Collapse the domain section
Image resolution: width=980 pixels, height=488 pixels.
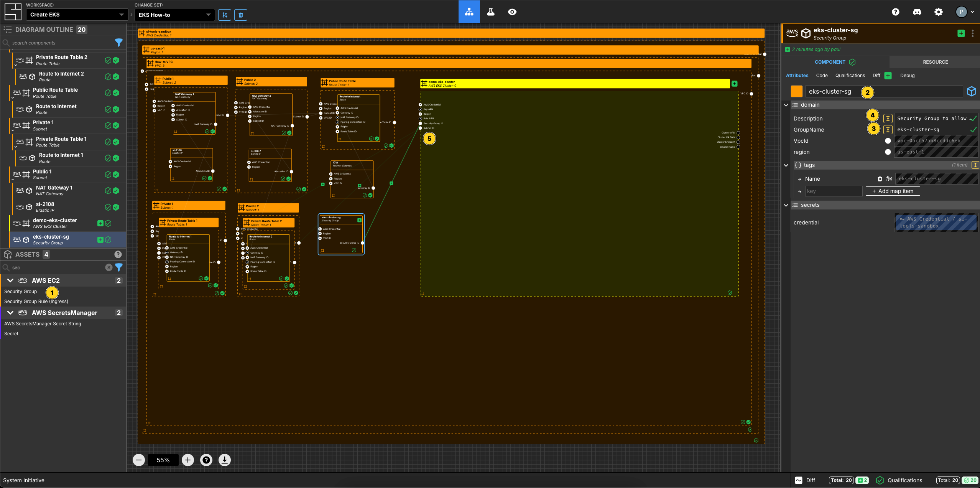coord(786,105)
